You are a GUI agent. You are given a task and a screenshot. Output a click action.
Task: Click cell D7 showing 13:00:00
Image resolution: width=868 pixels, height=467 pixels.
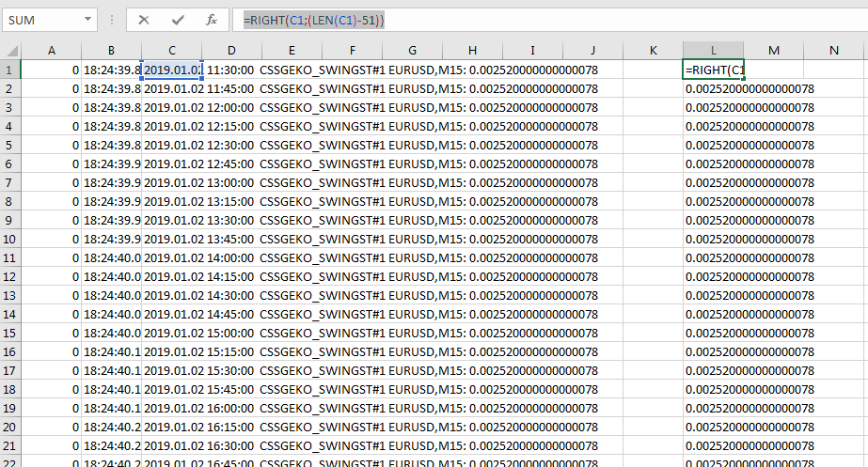(x=231, y=182)
